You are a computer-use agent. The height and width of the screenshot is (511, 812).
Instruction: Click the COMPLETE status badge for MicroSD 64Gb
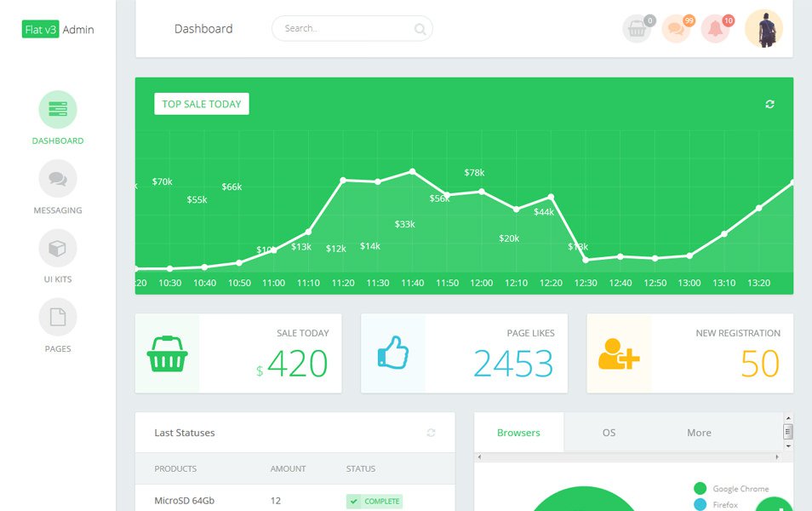(375, 501)
